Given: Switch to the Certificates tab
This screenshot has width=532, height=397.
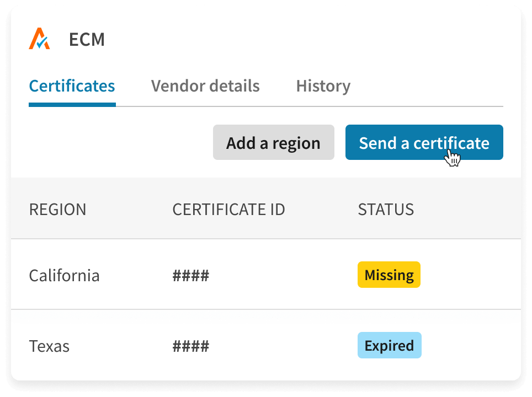Looking at the screenshot, I should (x=72, y=86).
